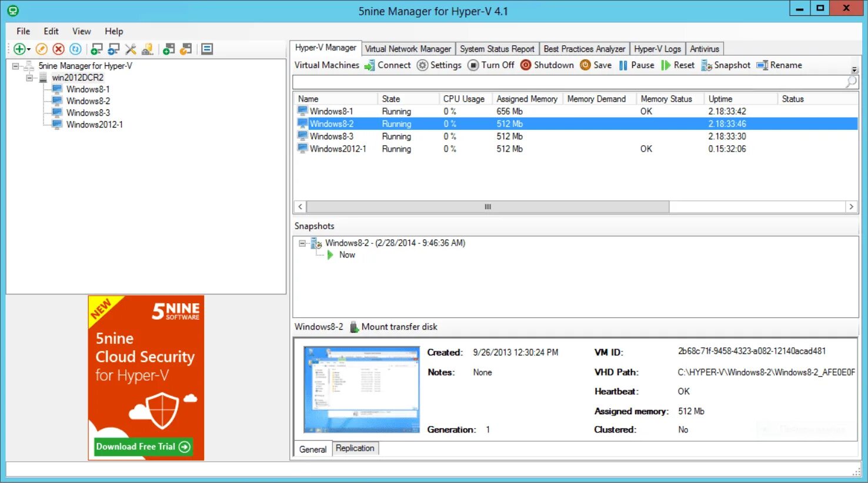Sort by CPU Usage column header
Viewport: 868px width, 483px height.
click(466, 99)
